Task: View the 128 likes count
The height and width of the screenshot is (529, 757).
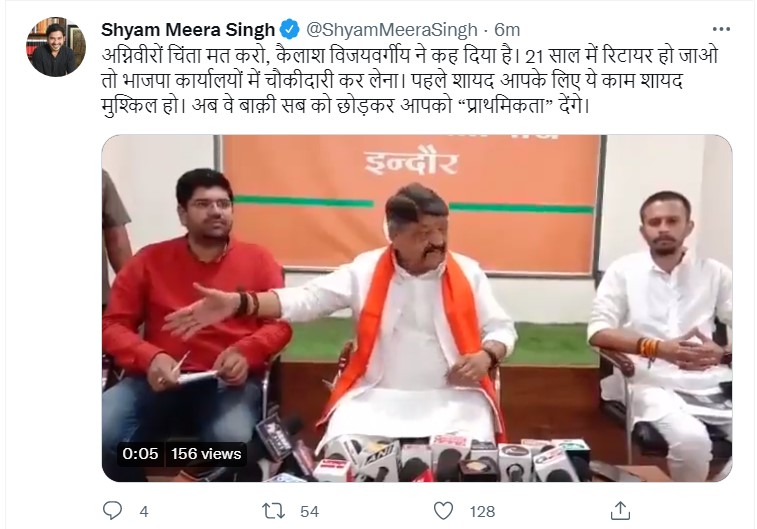Action: click(x=482, y=512)
